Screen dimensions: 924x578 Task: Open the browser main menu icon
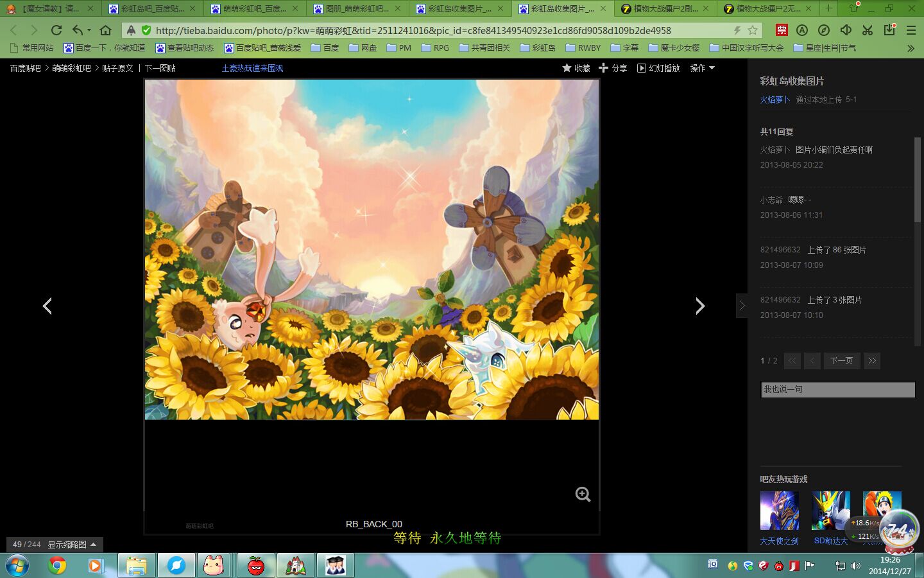pos(911,30)
